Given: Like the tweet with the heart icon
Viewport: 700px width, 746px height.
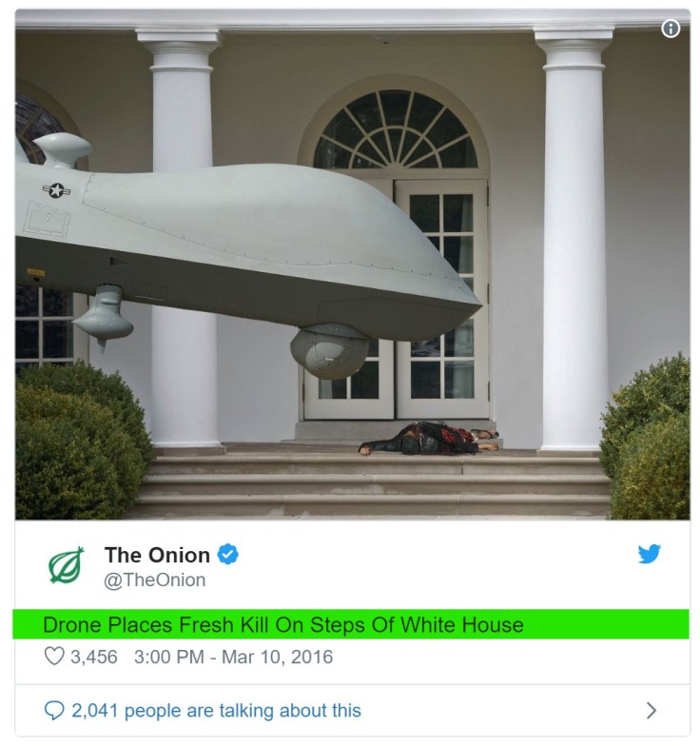Looking at the screenshot, I should (54, 657).
